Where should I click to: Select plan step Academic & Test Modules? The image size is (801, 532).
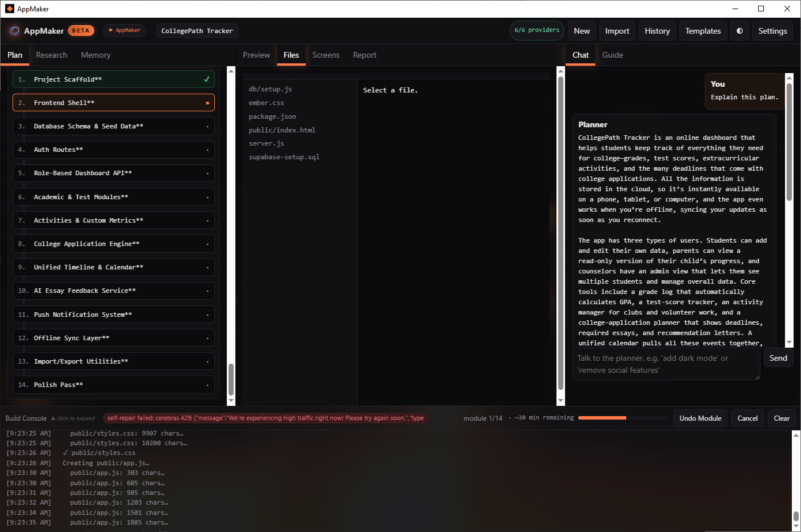tap(114, 197)
